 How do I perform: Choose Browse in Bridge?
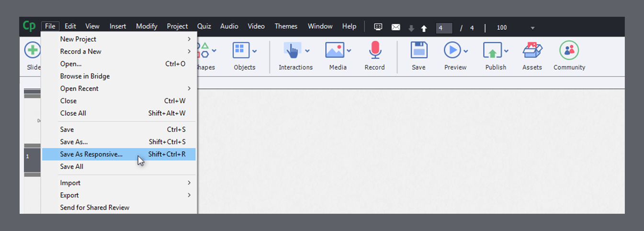click(119, 77)
